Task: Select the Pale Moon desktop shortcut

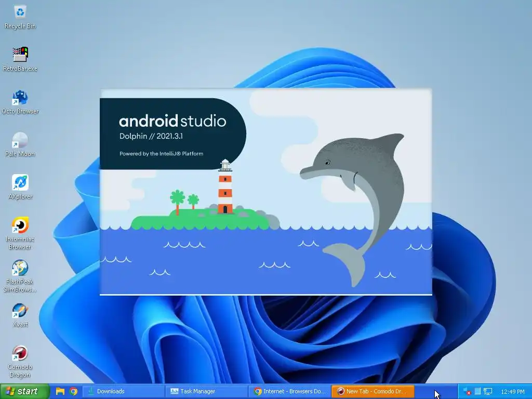Action: click(20, 145)
